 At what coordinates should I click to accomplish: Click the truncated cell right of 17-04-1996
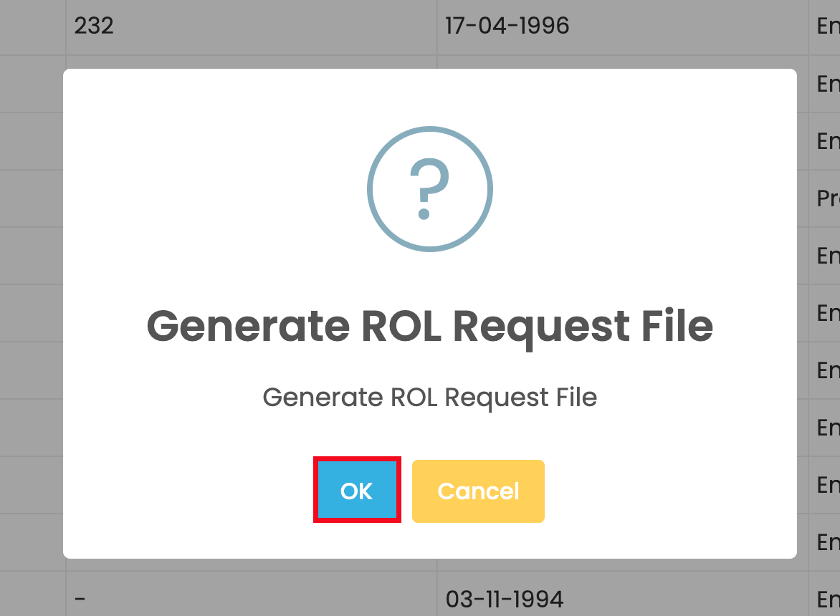pyautogui.click(x=827, y=27)
